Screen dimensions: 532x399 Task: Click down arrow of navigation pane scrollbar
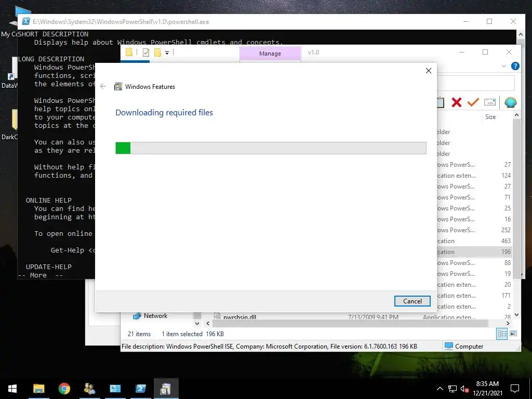click(197, 323)
